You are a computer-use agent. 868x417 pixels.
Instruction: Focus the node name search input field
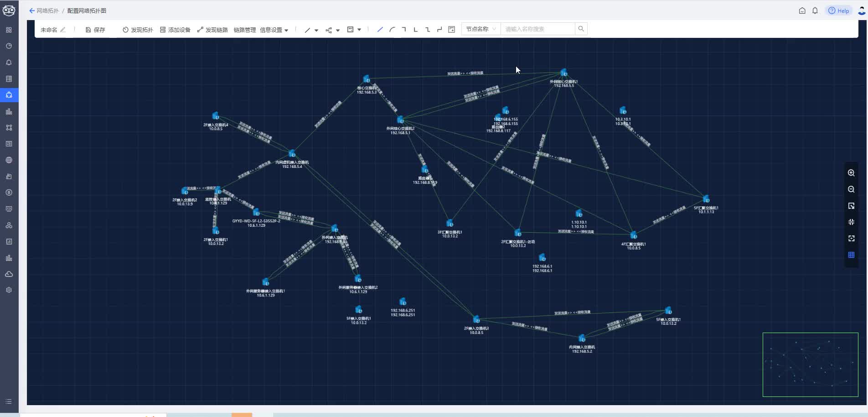(x=537, y=29)
